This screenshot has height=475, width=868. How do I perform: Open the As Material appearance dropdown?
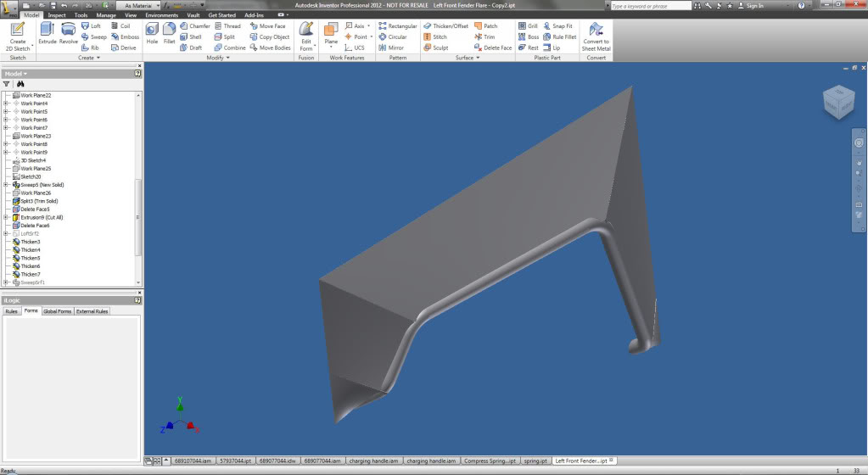pos(140,5)
